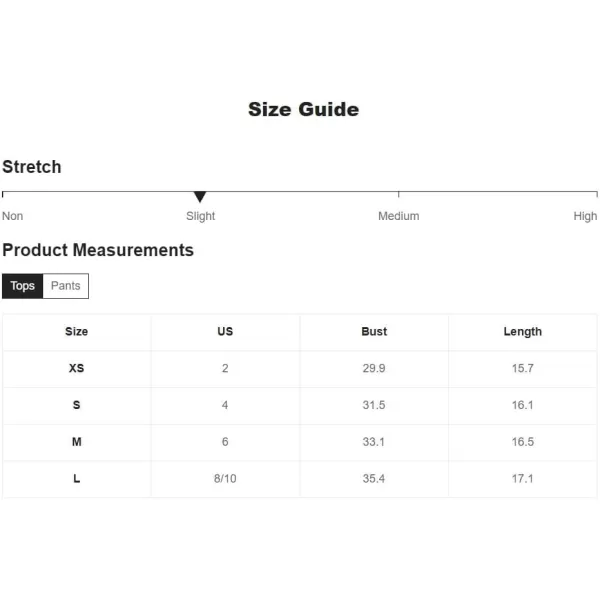The height and width of the screenshot is (600, 600).
Task: Select the XS size row label
Action: [77, 368]
